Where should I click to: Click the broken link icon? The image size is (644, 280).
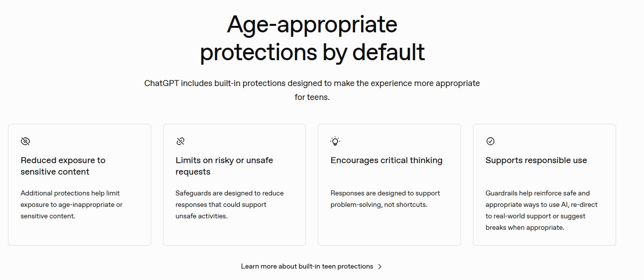181,141
